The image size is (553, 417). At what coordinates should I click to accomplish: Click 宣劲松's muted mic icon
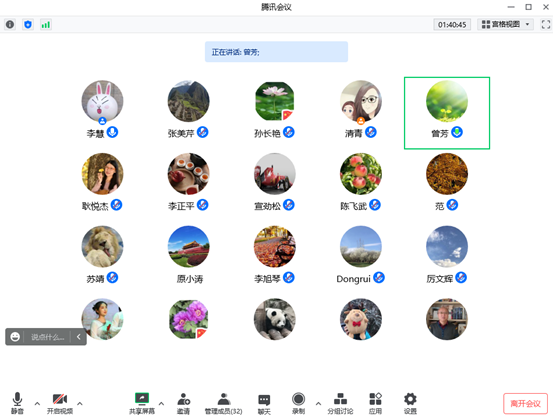click(x=289, y=205)
